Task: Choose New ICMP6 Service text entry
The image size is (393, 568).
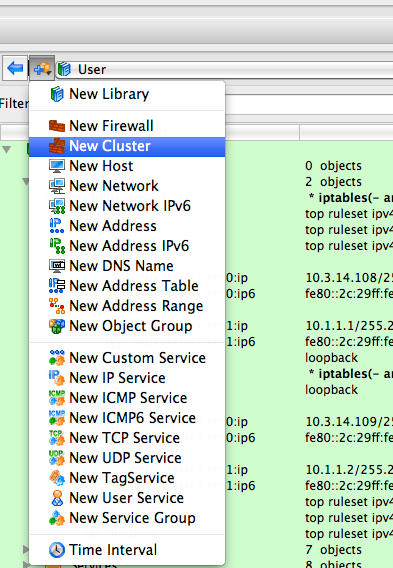Action: point(133,418)
